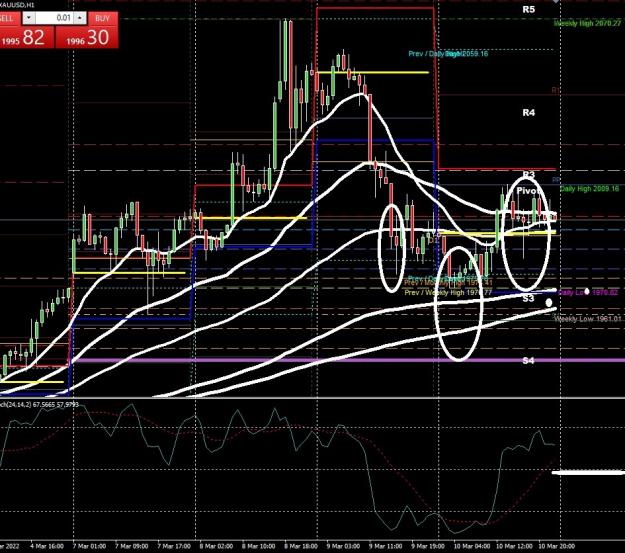Click the 10 Mar 12:00 time axis label

(514, 546)
